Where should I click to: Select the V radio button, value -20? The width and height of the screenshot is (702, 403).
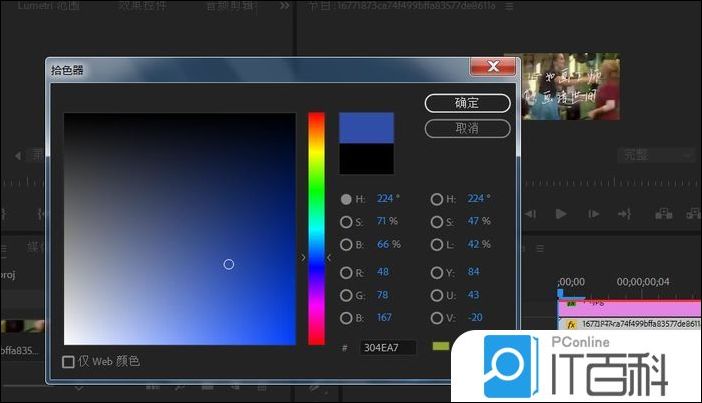437,318
